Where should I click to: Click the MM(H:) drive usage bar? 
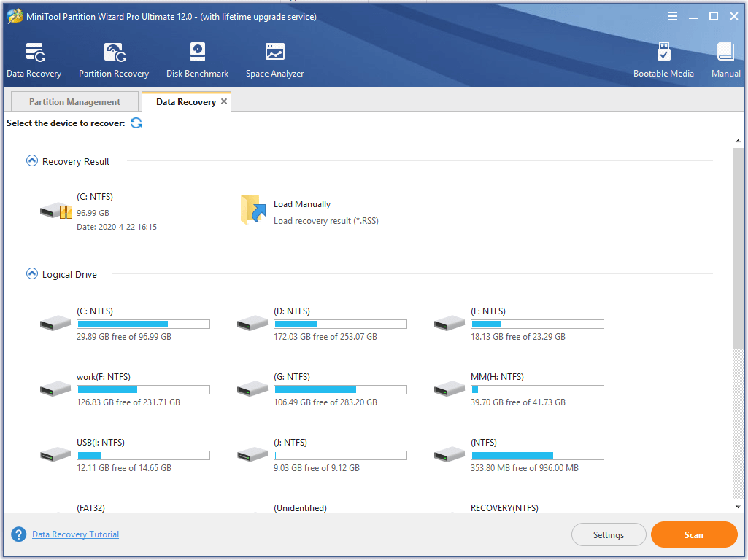pyautogui.click(x=537, y=390)
